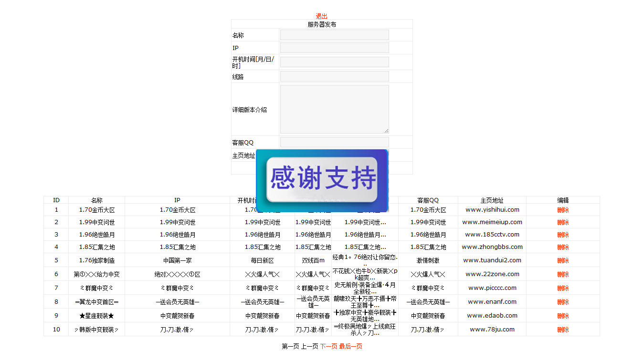Delete row 6 (www.22zone.com)
644x361 pixels.
pos(563,274)
